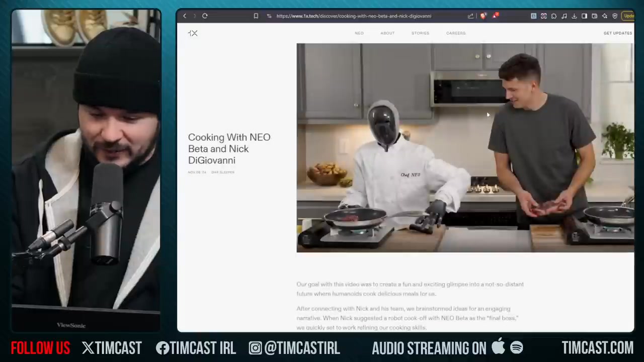Open the extensions puzzle icon
Image resolution: width=644 pixels, height=362 pixels.
[554, 16]
